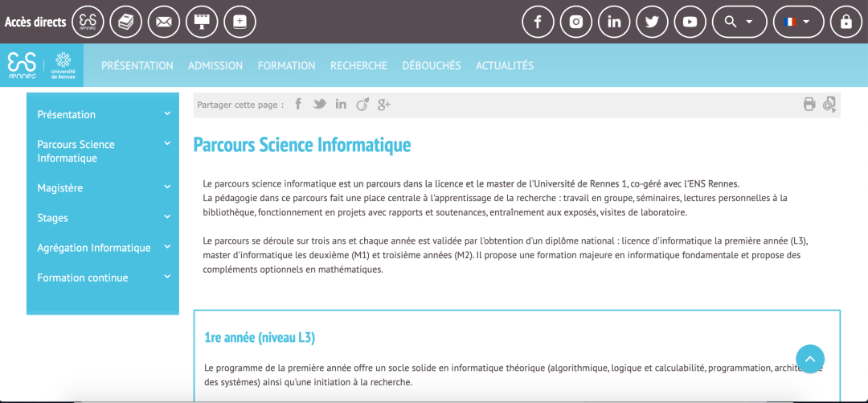Image resolution: width=868 pixels, height=403 pixels.
Task: Click the stacked books library icon
Action: point(125,22)
